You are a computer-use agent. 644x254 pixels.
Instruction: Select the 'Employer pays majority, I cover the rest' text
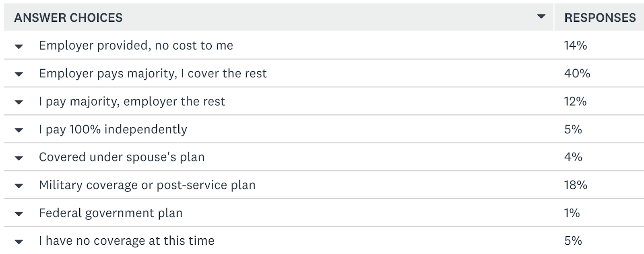coord(153,74)
